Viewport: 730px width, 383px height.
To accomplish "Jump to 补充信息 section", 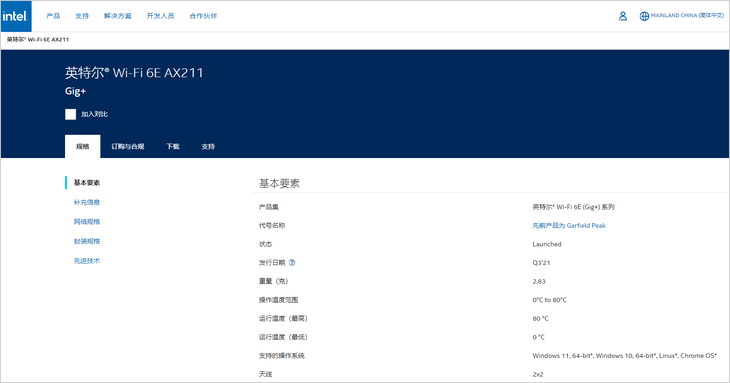I will (87, 202).
